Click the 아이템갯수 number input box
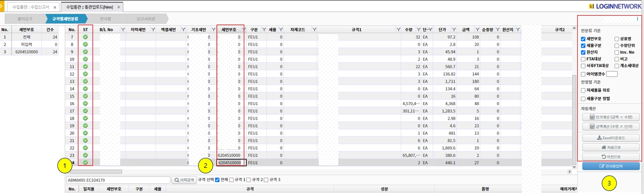The width and height of the screenshot is (644, 194). tap(612, 74)
